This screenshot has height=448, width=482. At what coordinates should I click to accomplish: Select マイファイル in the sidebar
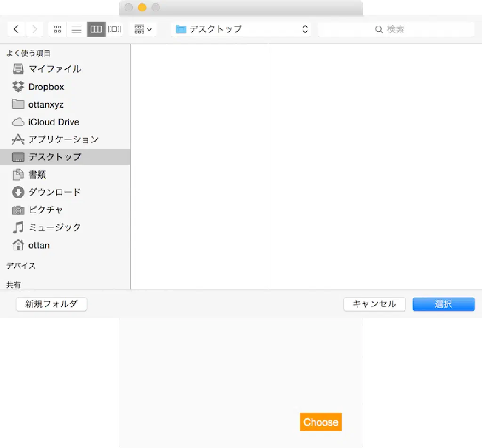[54, 69]
